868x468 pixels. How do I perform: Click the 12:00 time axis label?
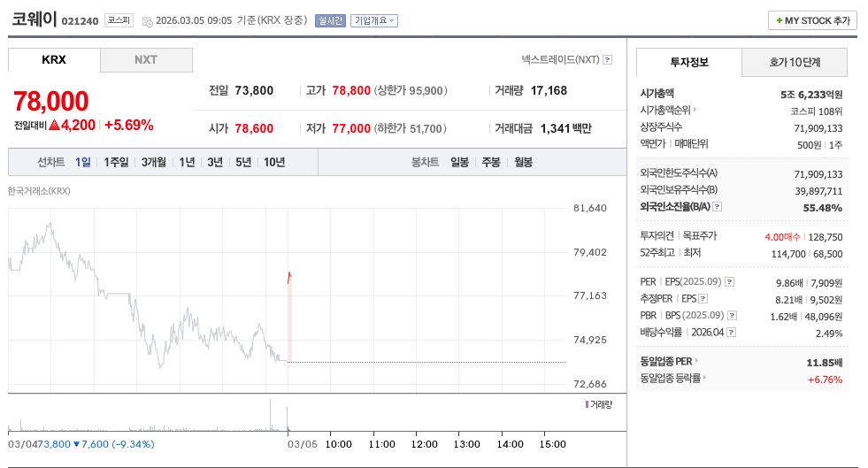pyautogui.click(x=425, y=444)
